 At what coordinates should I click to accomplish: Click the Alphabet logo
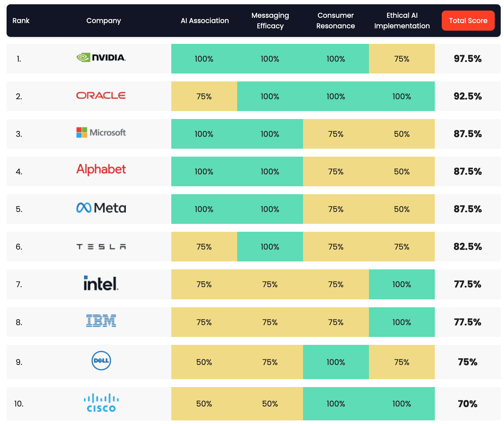pos(101,169)
